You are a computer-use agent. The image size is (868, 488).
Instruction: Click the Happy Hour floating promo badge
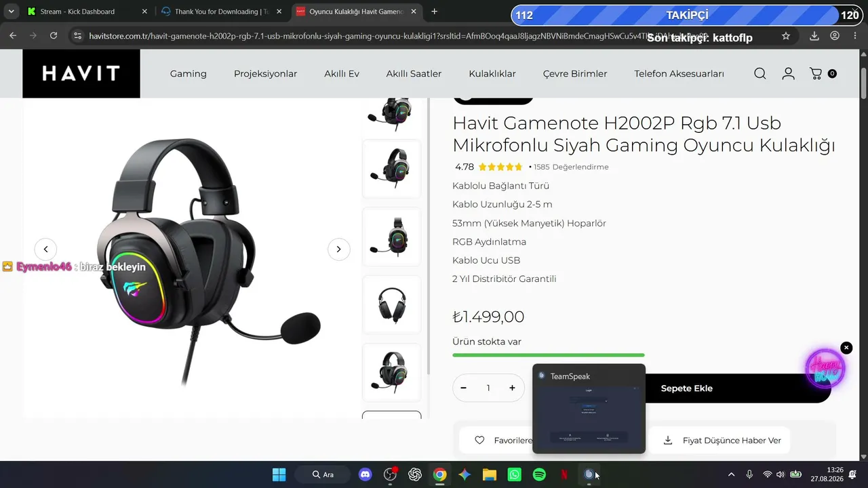pos(825,368)
